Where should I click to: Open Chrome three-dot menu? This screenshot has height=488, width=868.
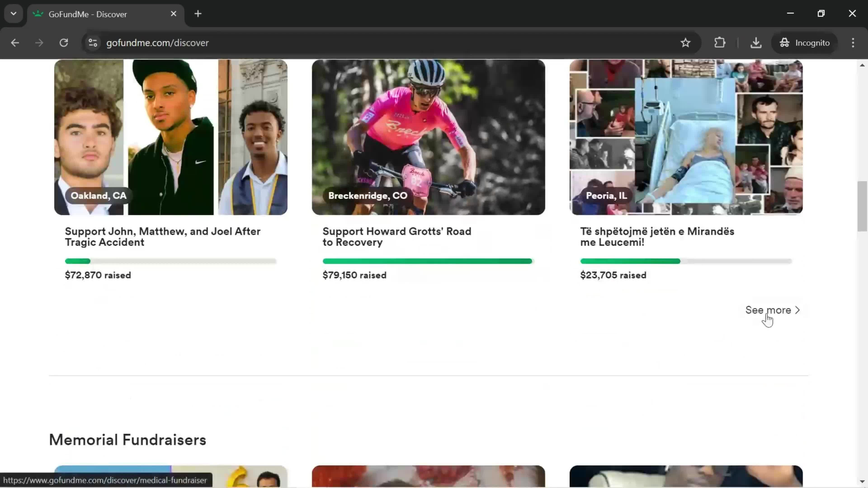pyautogui.click(x=853, y=43)
